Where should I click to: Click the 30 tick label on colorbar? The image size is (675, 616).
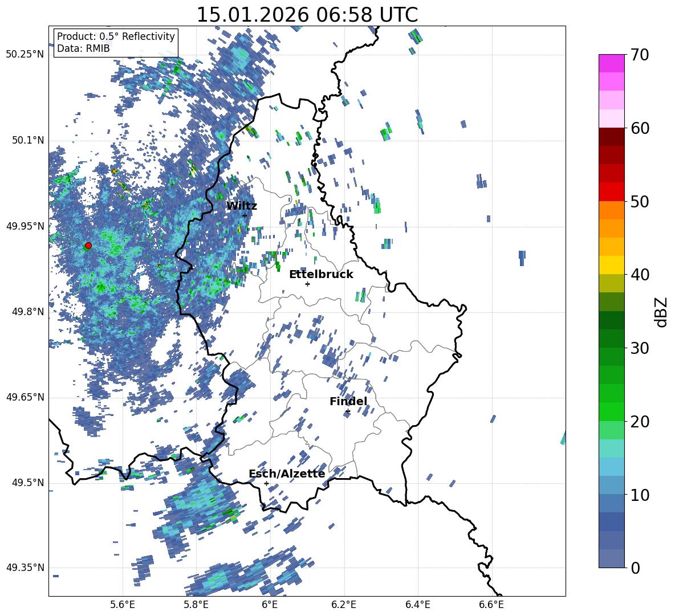[x=639, y=348]
